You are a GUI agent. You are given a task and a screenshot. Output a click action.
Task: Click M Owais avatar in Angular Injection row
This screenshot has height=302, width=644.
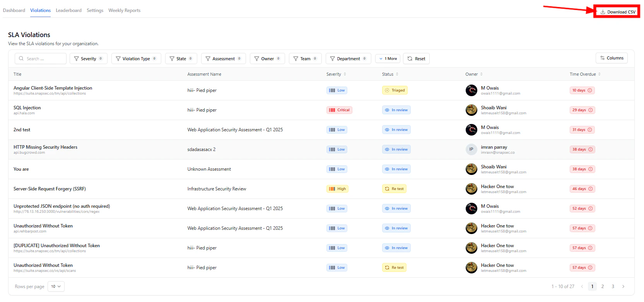tap(471, 90)
